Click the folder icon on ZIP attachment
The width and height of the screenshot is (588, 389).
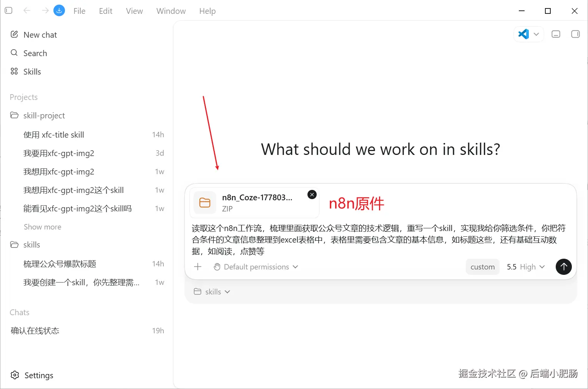pos(205,203)
